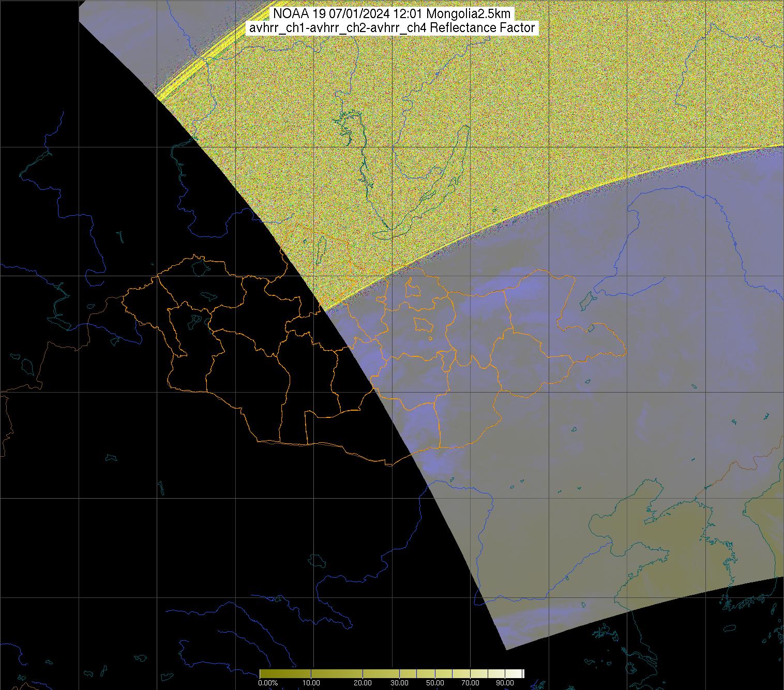Pick the palest segment right of 90.00

click(x=514, y=673)
